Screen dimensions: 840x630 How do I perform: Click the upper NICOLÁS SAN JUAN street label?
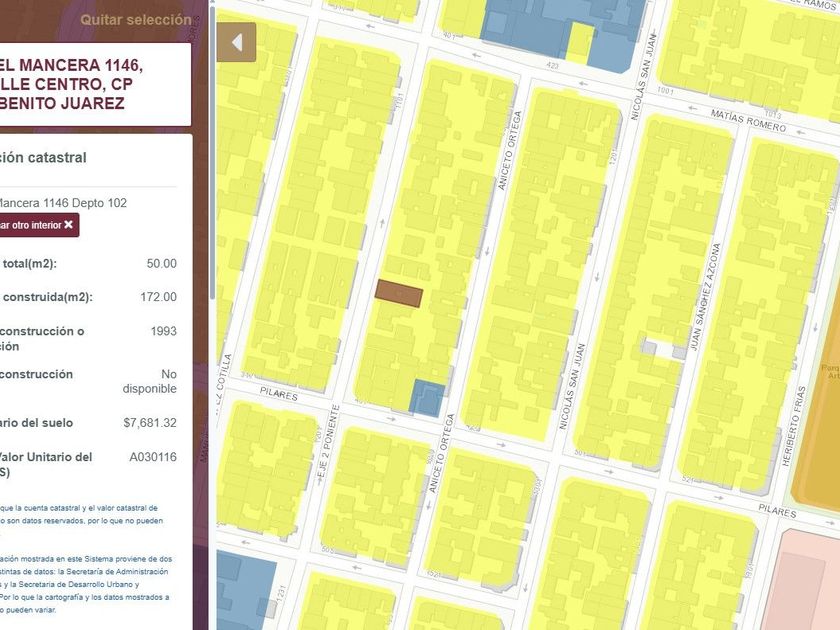click(x=643, y=77)
